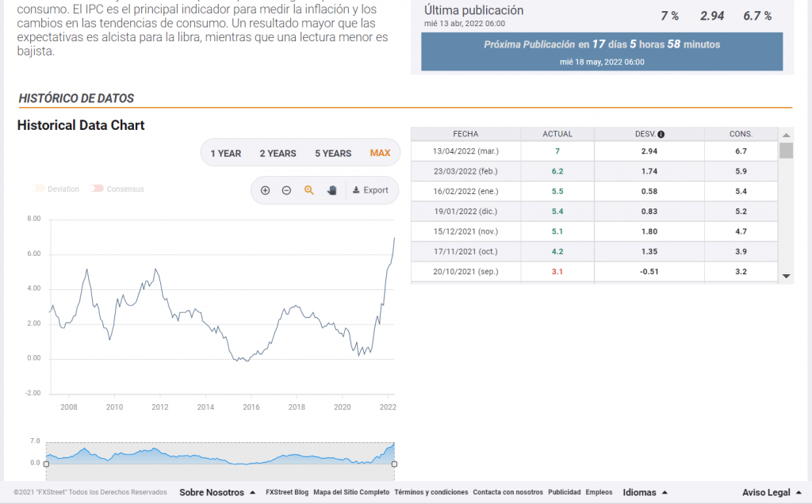Select the 2 YEARS chart range
812x504 pixels.
278,153
